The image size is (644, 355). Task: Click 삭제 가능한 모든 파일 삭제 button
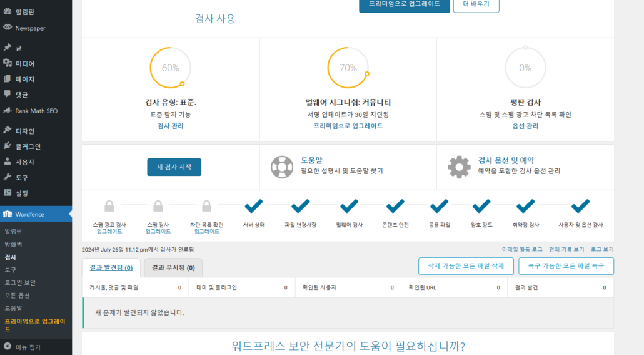pyautogui.click(x=466, y=266)
